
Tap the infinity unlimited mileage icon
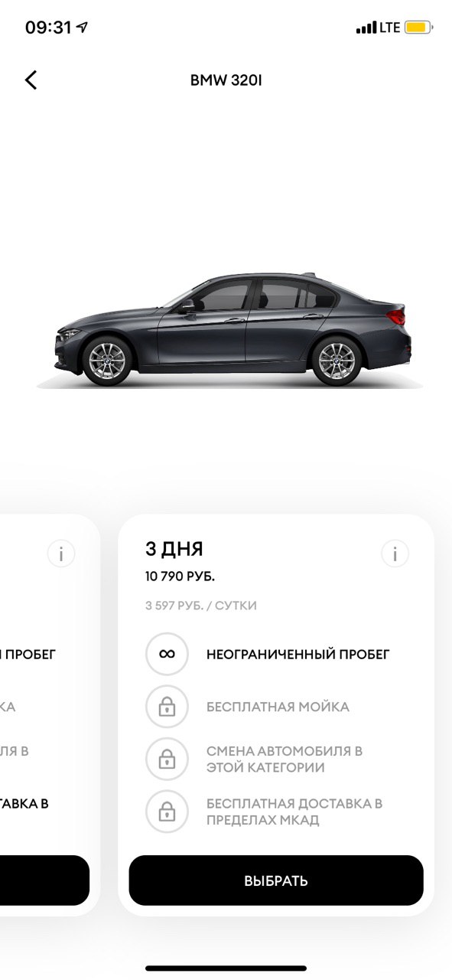[x=167, y=654]
